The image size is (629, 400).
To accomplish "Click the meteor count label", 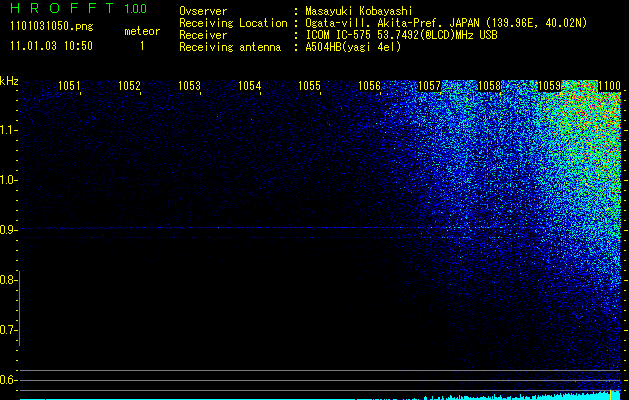I will click(142, 31).
